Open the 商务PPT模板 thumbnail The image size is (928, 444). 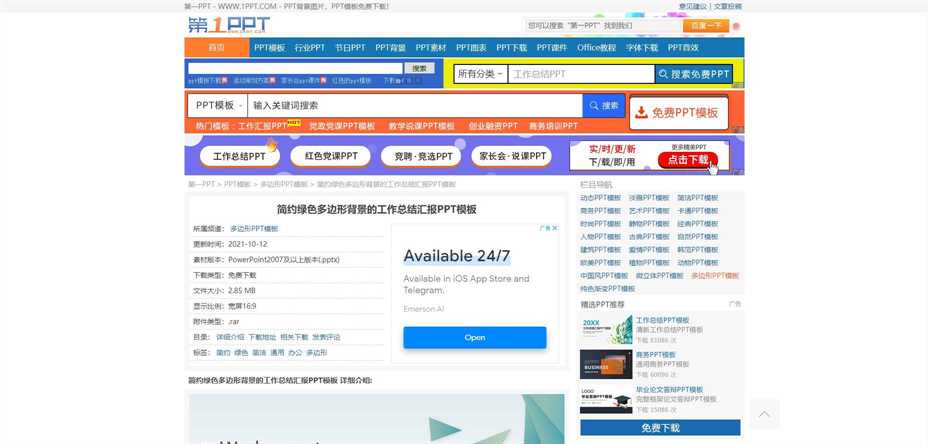click(x=605, y=364)
